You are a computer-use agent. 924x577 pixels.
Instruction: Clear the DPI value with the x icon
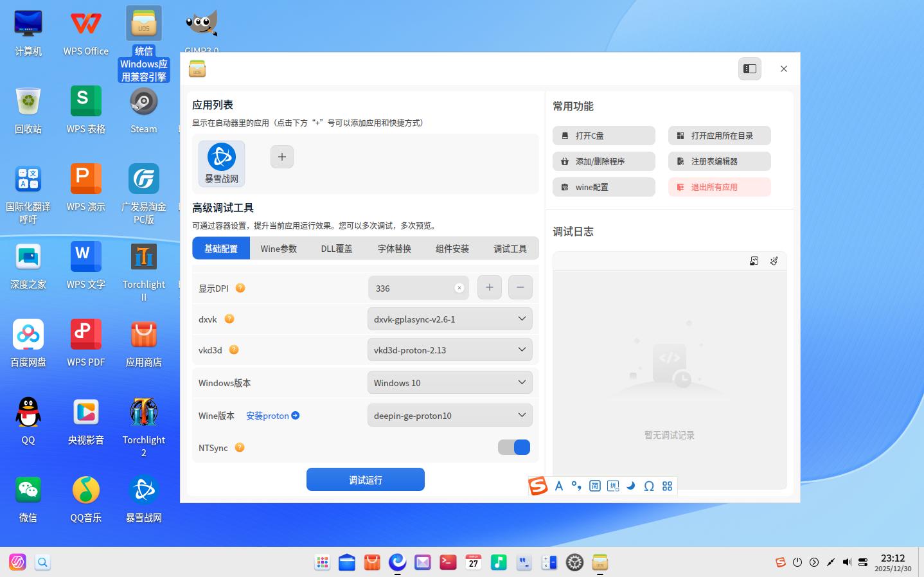[459, 288]
